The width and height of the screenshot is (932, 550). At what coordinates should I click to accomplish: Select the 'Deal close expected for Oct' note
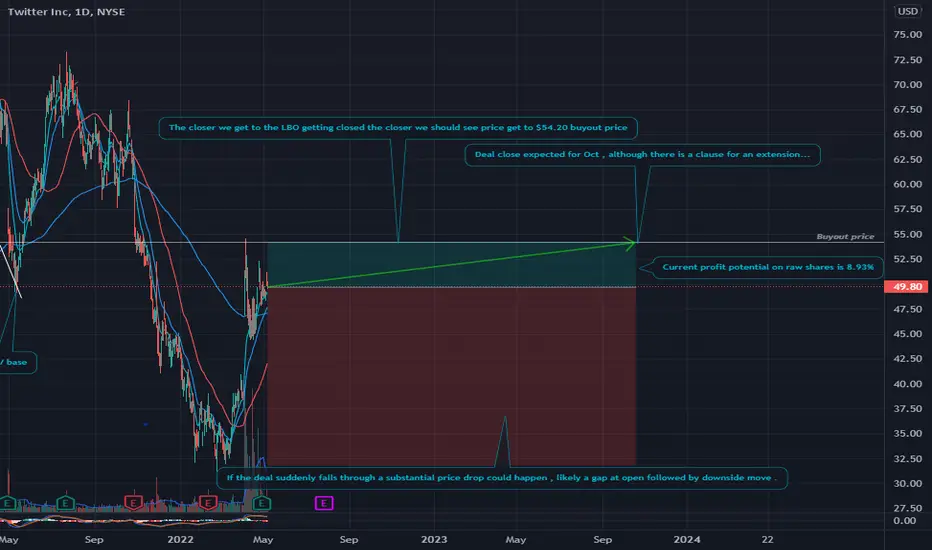[642, 155]
